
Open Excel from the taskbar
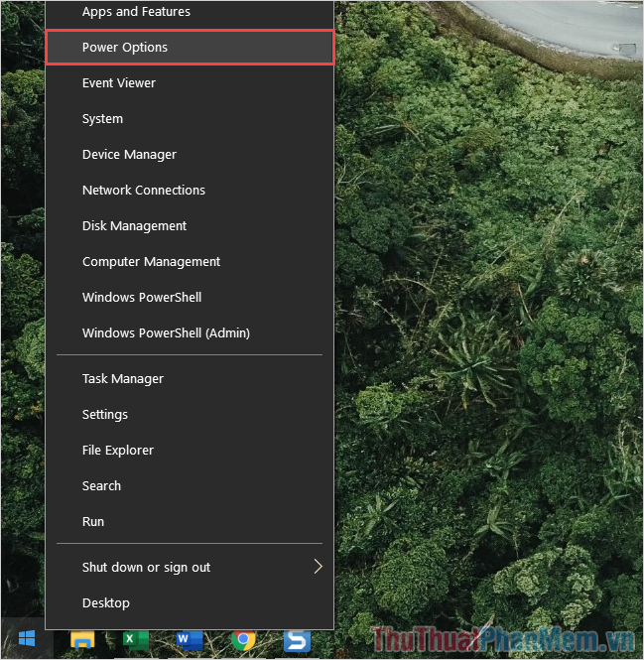(136, 640)
